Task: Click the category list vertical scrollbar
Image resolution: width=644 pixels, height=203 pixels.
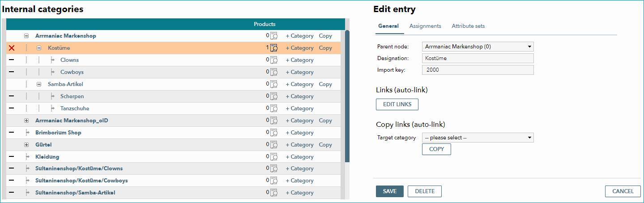Action: [x=347, y=96]
